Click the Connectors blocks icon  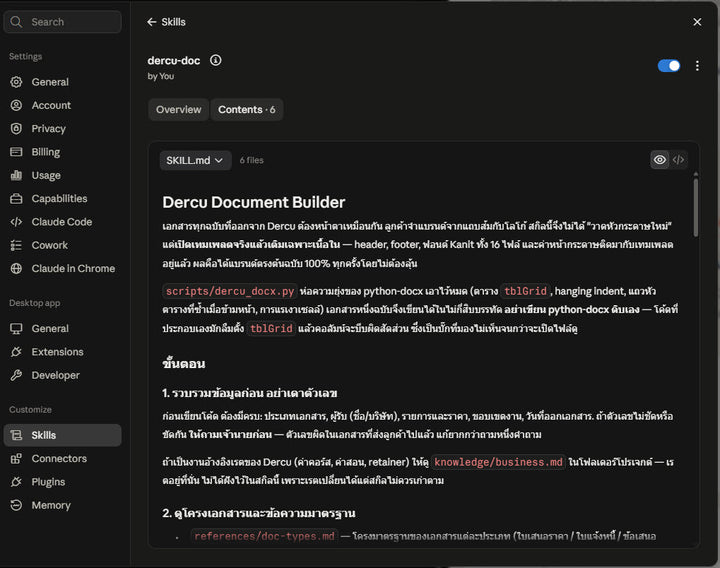[x=16, y=458]
